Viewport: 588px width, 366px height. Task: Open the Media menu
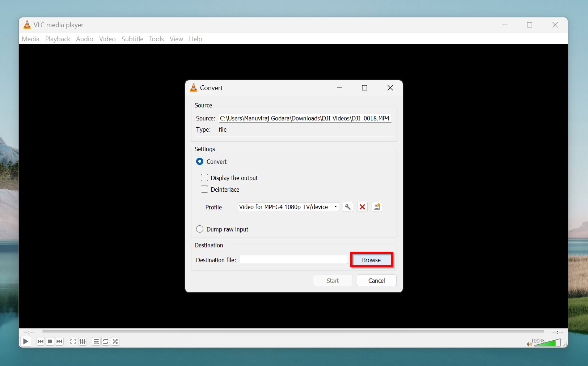(30, 39)
